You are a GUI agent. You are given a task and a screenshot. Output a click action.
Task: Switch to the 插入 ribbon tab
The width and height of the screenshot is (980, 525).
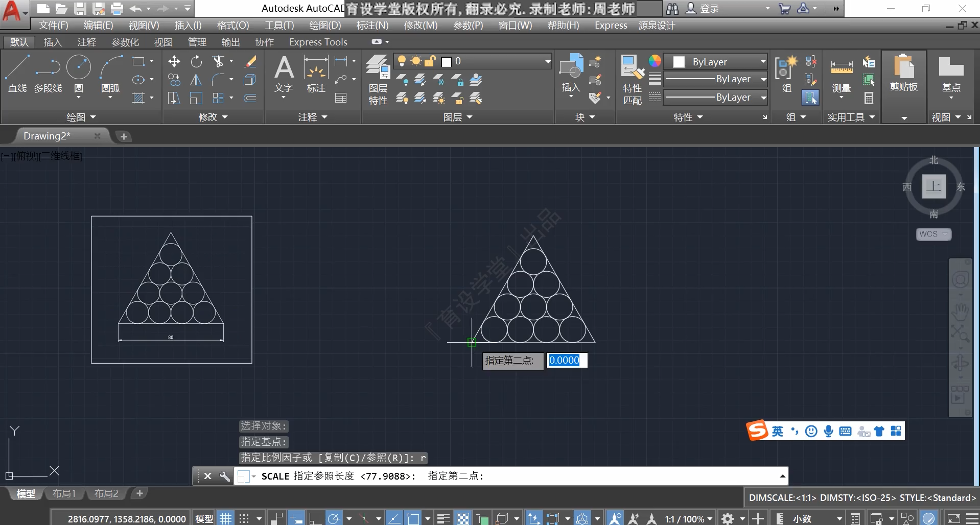pyautogui.click(x=53, y=42)
